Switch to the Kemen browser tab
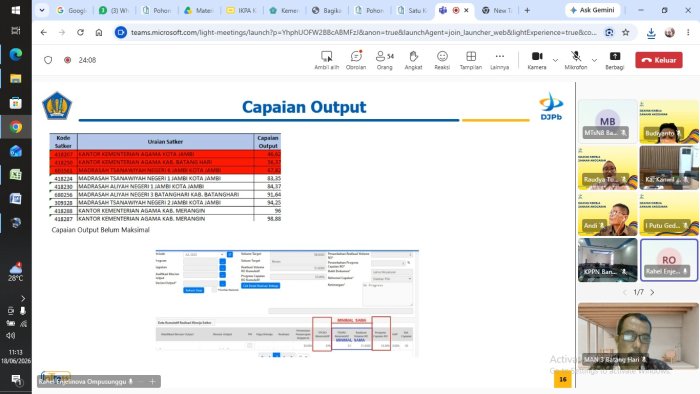The image size is (700, 394). (284, 10)
